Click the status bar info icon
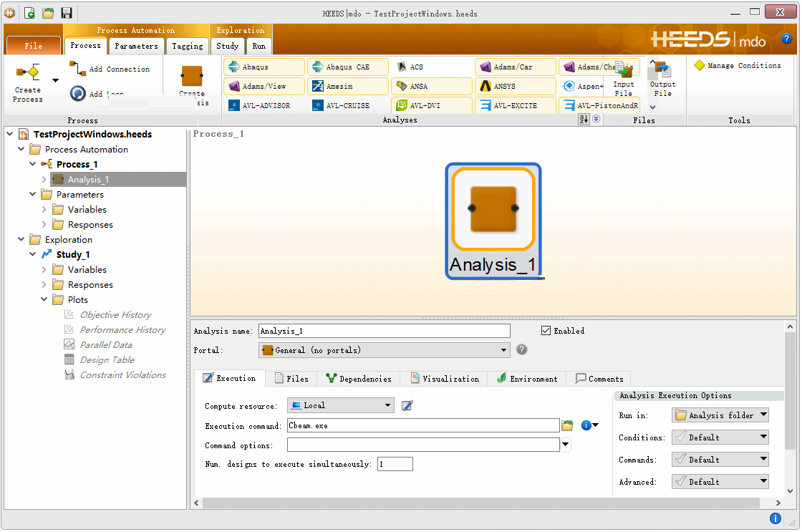Screen dimensions: 802x532 (776, 518)
